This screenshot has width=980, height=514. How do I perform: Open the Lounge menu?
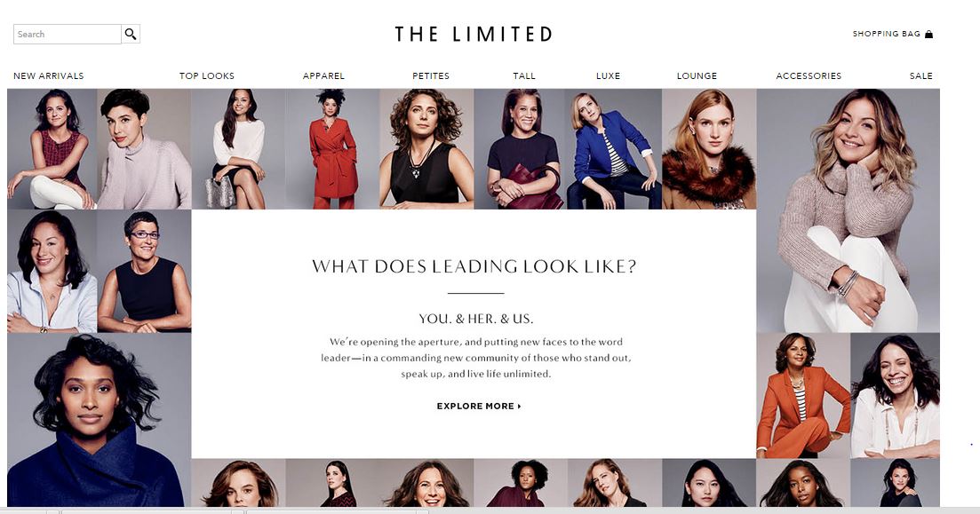pyautogui.click(x=697, y=75)
